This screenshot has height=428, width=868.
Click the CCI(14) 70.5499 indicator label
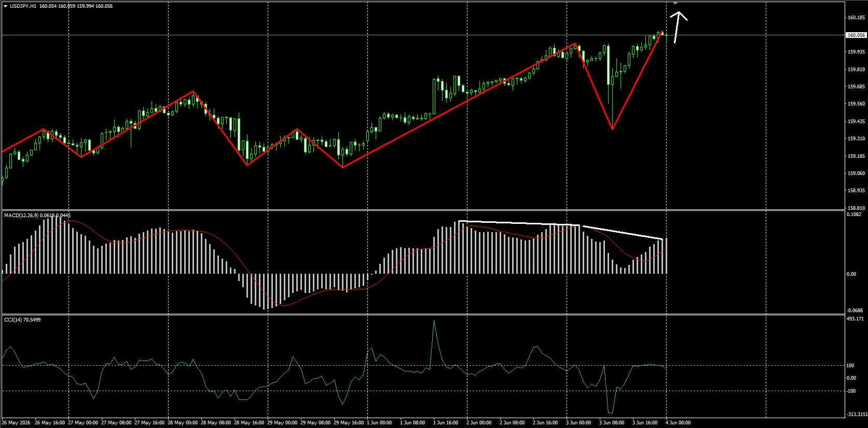(x=22, y=320)
